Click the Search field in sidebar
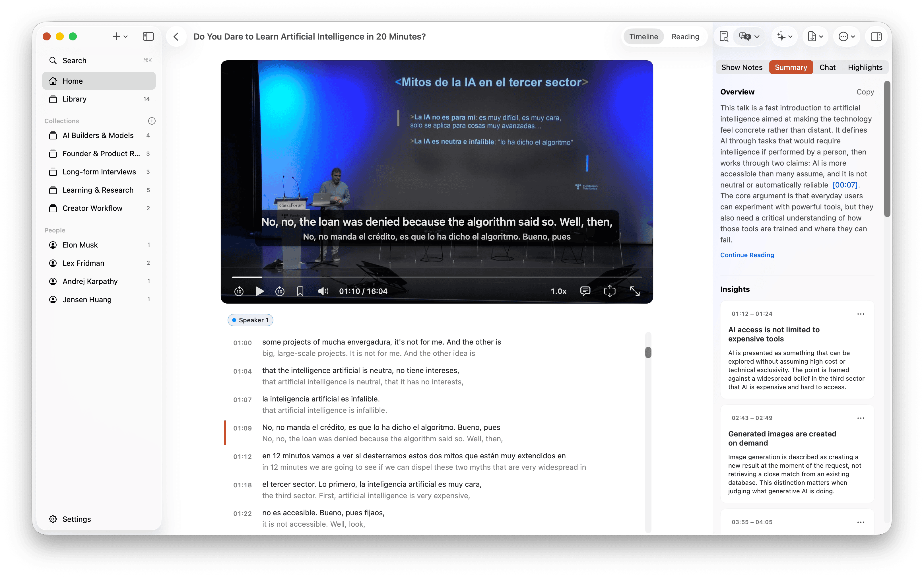 [x=99, y=61]
